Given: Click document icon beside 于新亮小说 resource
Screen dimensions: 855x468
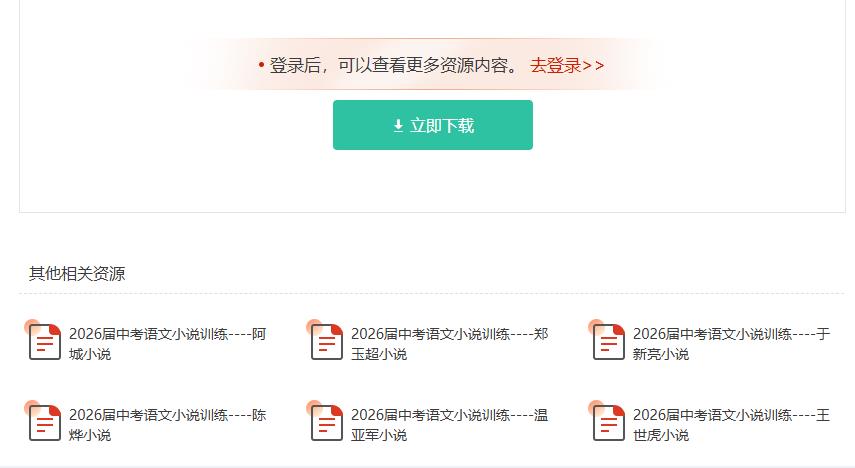Looking at the screenshot, I should (x=608, y=342).
